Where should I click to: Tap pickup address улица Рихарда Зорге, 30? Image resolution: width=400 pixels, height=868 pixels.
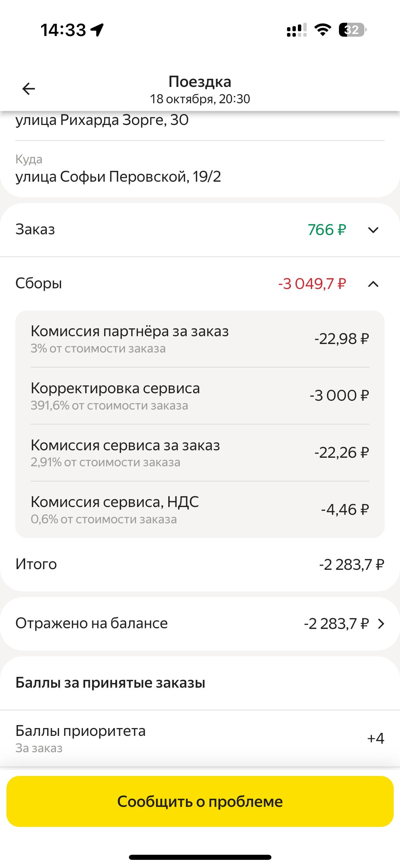[102, 120]
